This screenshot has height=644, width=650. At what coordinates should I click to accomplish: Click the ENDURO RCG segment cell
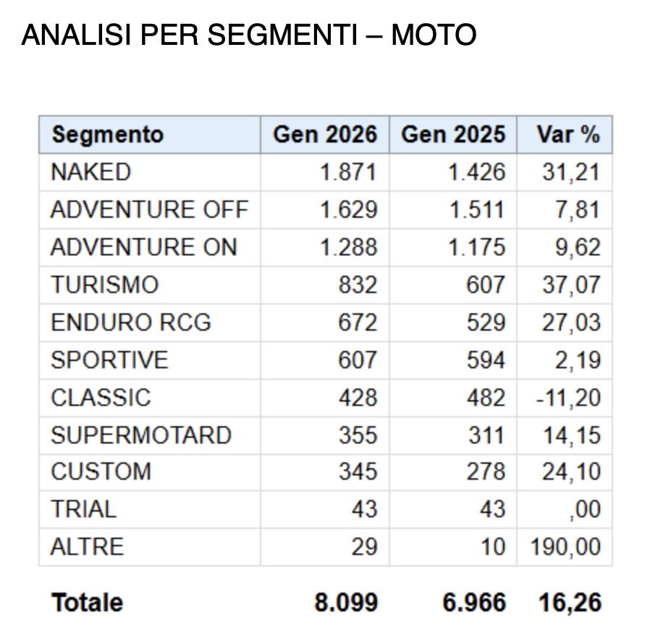pyautogui.click(x=130, y=323)
